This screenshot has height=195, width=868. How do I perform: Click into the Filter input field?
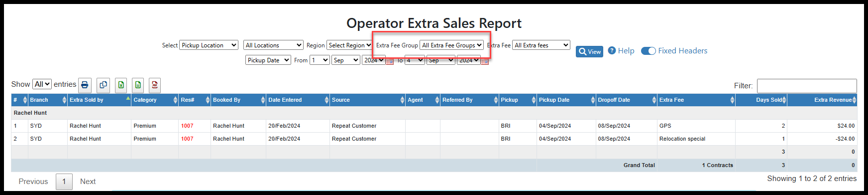click(807, 86)
